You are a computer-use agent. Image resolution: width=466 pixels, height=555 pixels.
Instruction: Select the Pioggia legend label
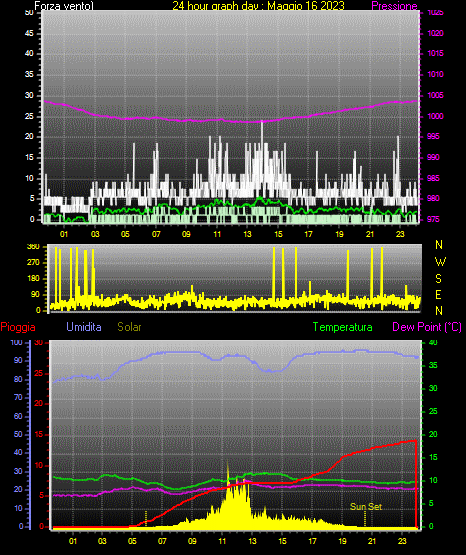(18, 327)
